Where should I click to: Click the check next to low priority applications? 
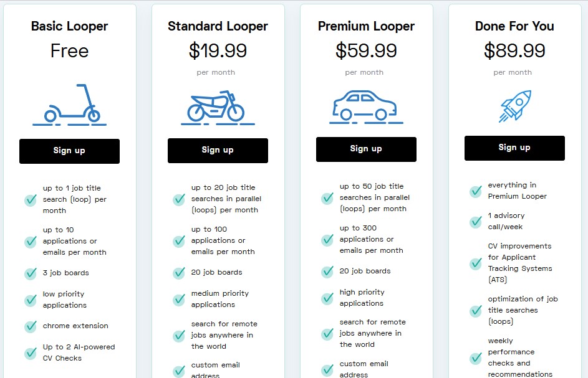click(30, 300)
